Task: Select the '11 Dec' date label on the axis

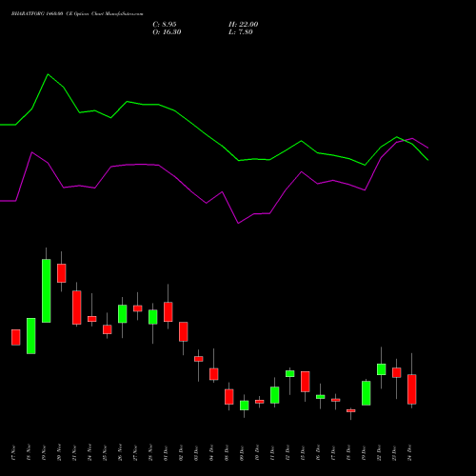Action: tap(272, 453)
